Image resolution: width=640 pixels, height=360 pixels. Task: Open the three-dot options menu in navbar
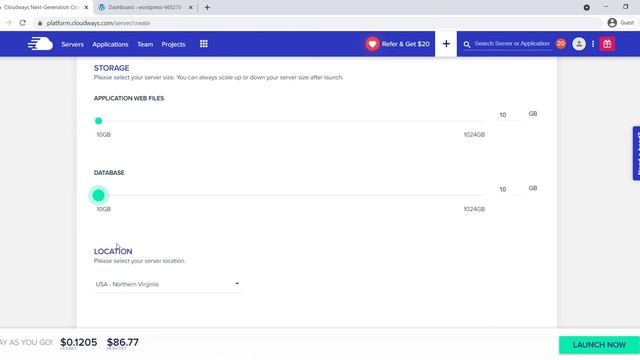593,44
